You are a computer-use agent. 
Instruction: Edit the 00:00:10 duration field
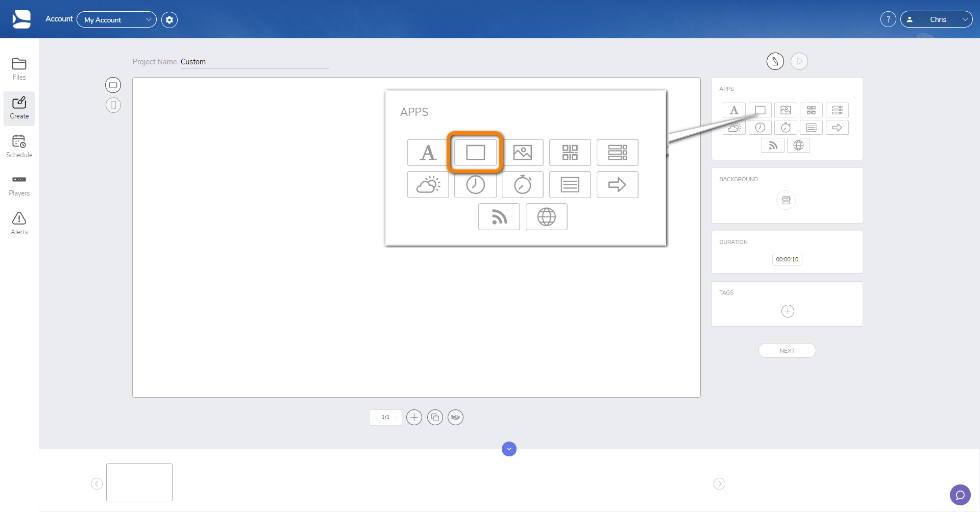787,260
